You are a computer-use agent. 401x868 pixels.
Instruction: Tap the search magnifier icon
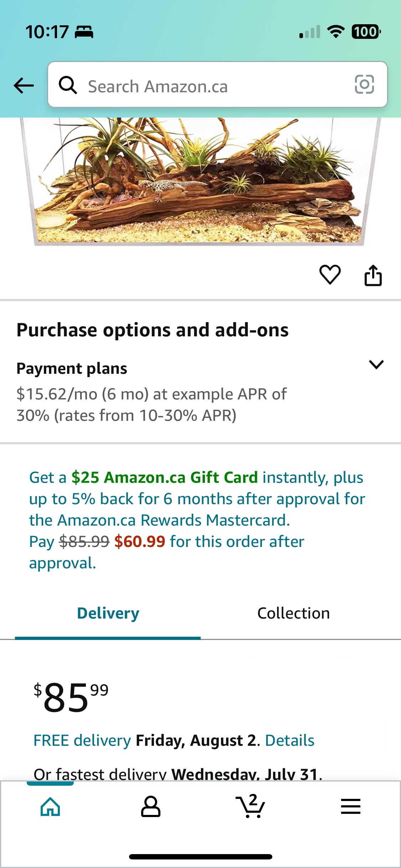(x=68, y=86)
